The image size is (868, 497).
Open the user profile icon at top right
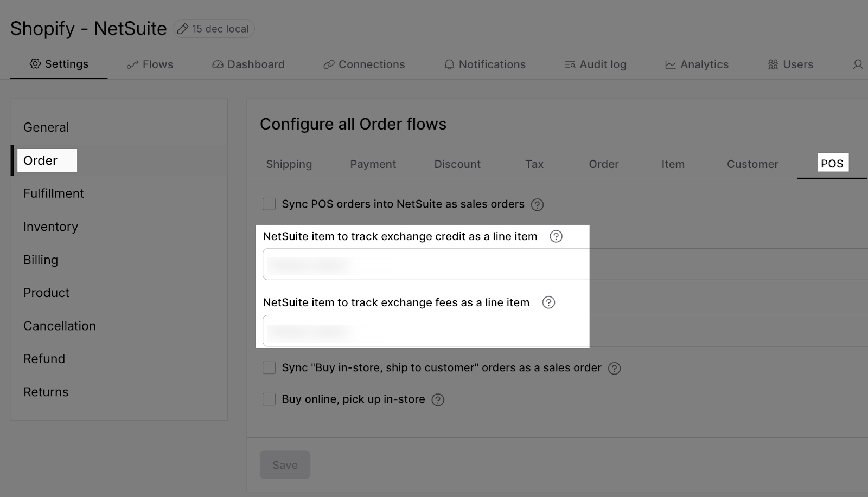pos(858,64)
